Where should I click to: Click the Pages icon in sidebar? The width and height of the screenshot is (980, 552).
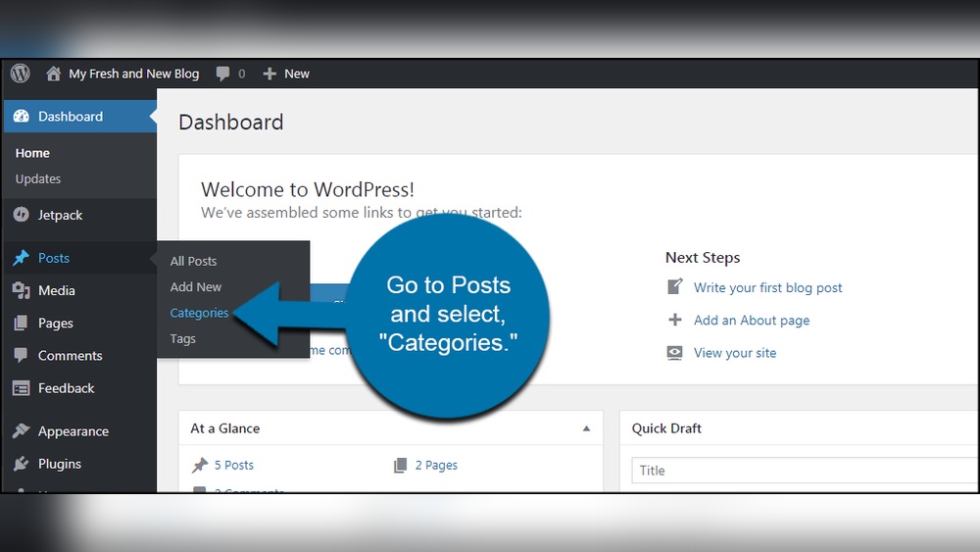point(21,323)
